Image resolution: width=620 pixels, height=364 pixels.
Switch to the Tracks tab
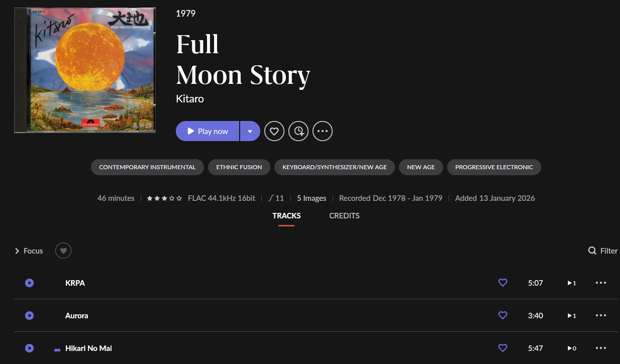tap(286, 216)
